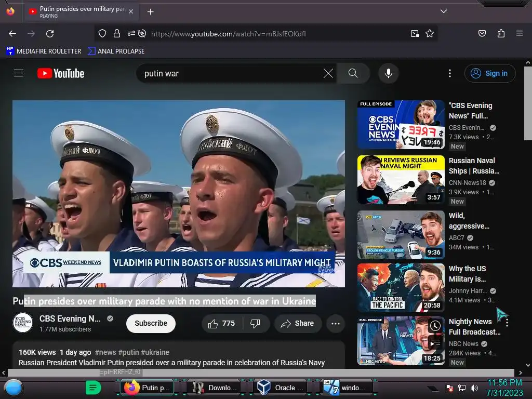
Task: Open the Russian Naval Ships video title
Action: tap(474, 166)
